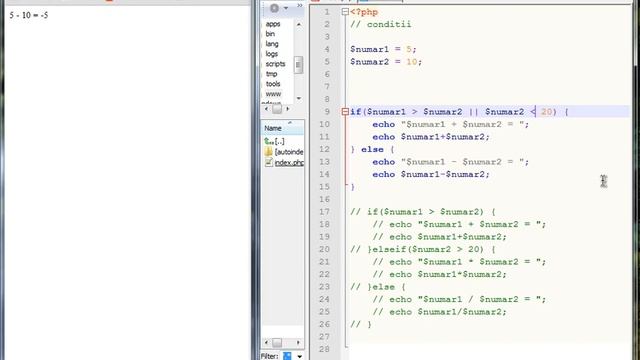
Task: Click the commented '// echo $numar1*$numar2;' line
Action: click(x=439, y=274)
